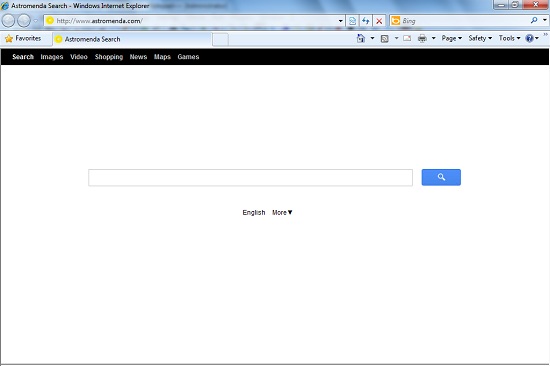
Task: Open the Tools menu
Action: click(509, 38)
